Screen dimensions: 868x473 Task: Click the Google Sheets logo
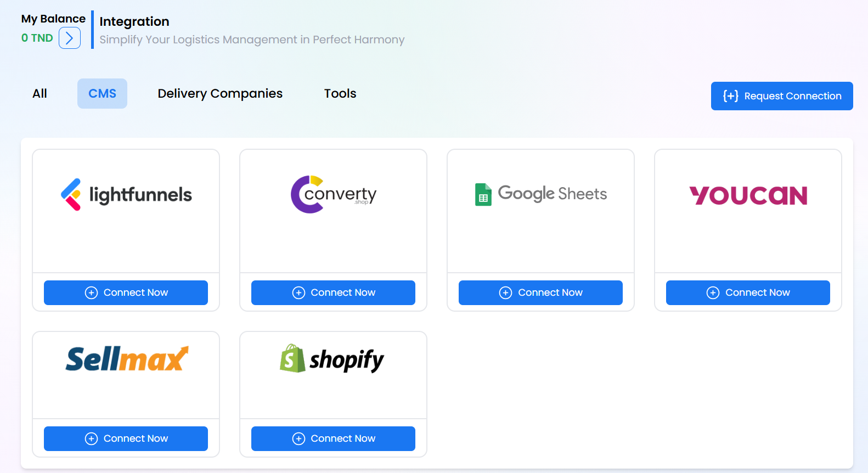[541, 194]
